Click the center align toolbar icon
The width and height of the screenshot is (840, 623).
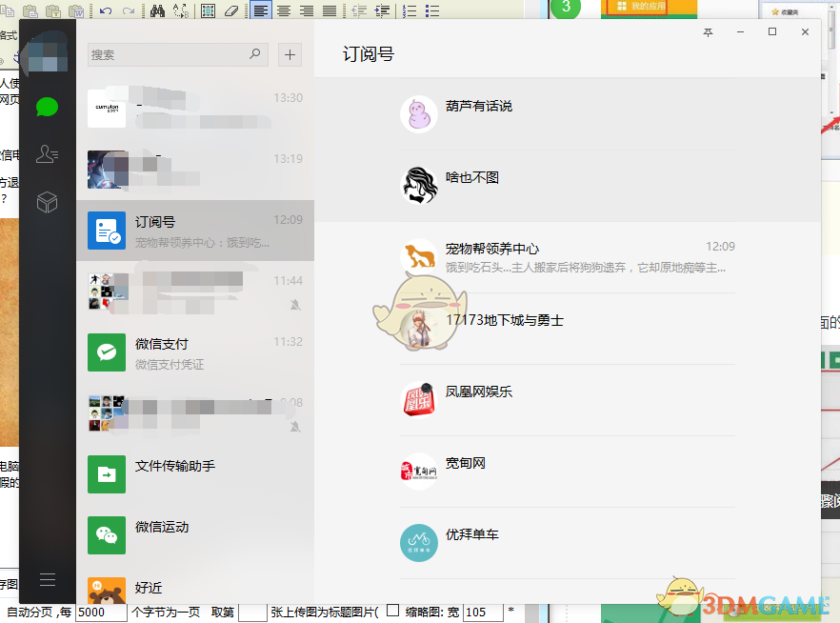tap(283, 10)
